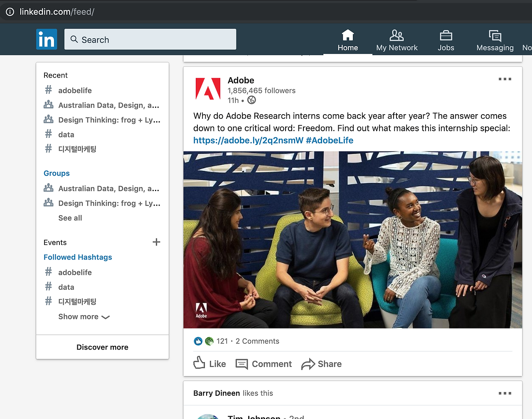Click the Jobs briefcase icon
Screen dimensions: 532x419
point(446,35)
